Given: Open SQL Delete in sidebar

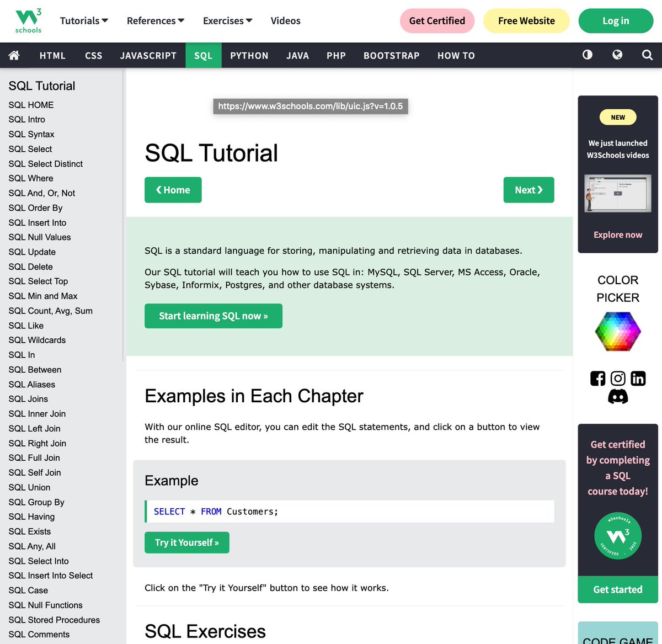Looking at the screenshot, I should click(x=30, y=267).
